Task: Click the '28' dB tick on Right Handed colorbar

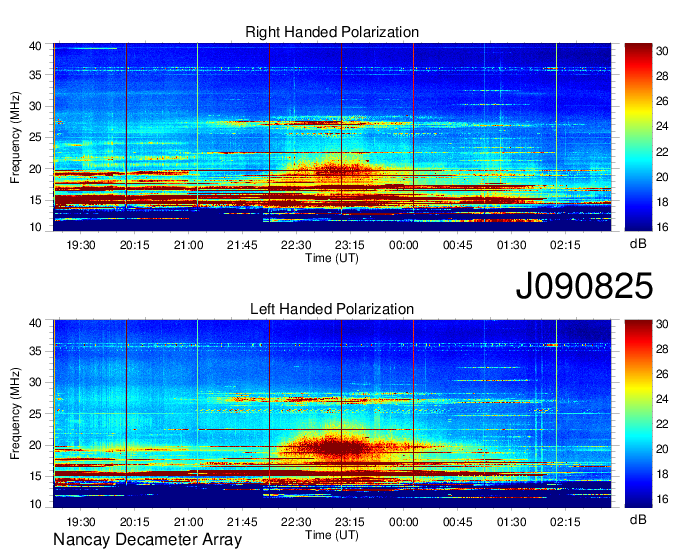Action: coord(662,76)
